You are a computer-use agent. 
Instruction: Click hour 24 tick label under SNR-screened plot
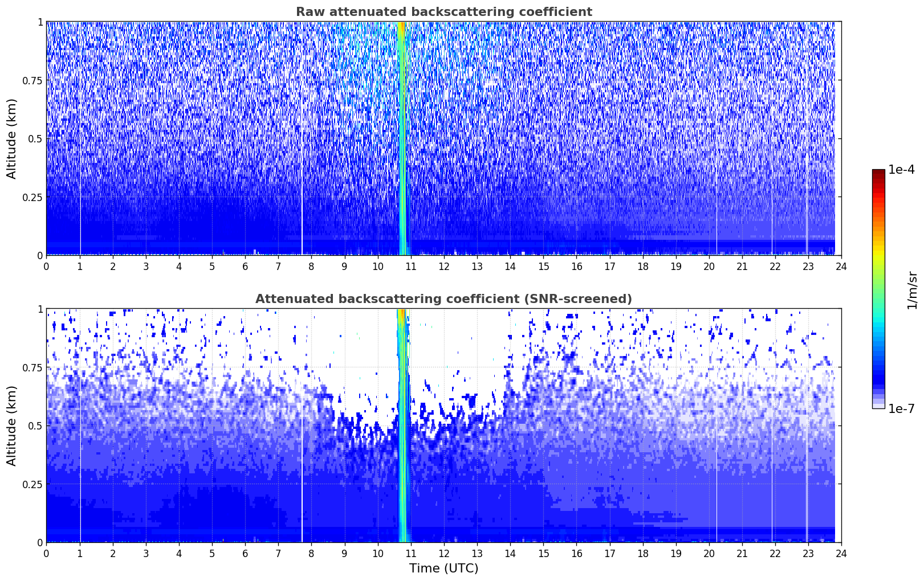point(841,553)
